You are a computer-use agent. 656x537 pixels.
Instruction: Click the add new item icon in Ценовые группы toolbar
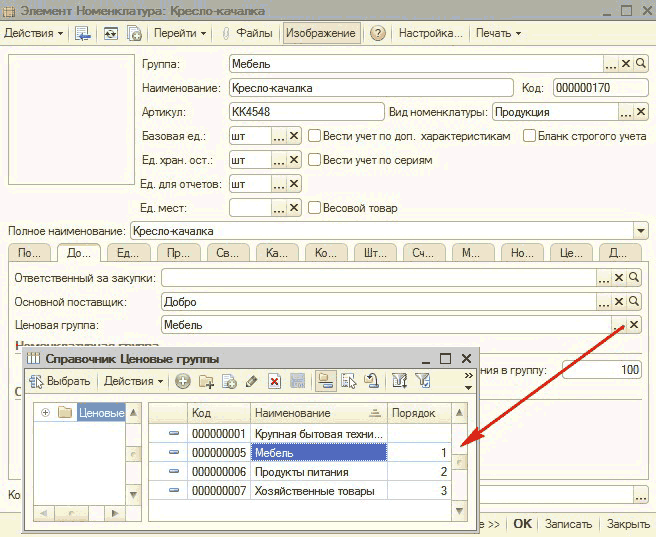coord(183,381)
